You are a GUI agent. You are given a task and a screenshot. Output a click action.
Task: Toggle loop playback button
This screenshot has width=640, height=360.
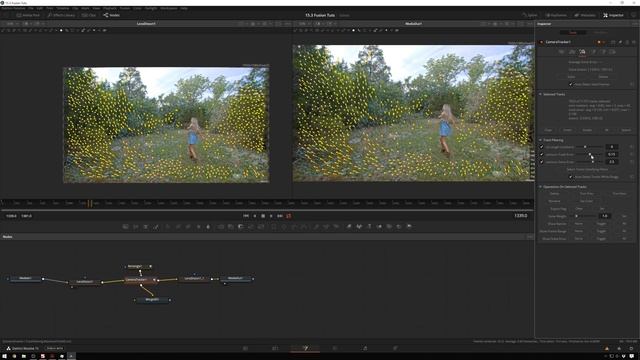[x=289, y=216]
